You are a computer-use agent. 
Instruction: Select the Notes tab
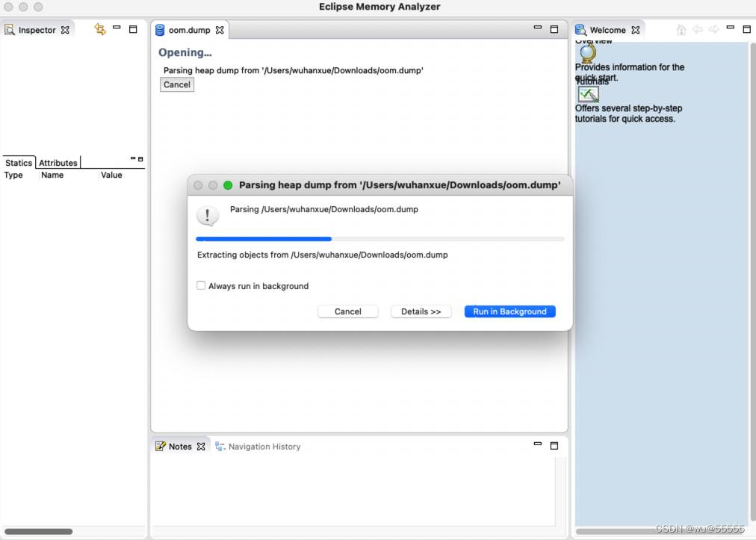[180, 447]
